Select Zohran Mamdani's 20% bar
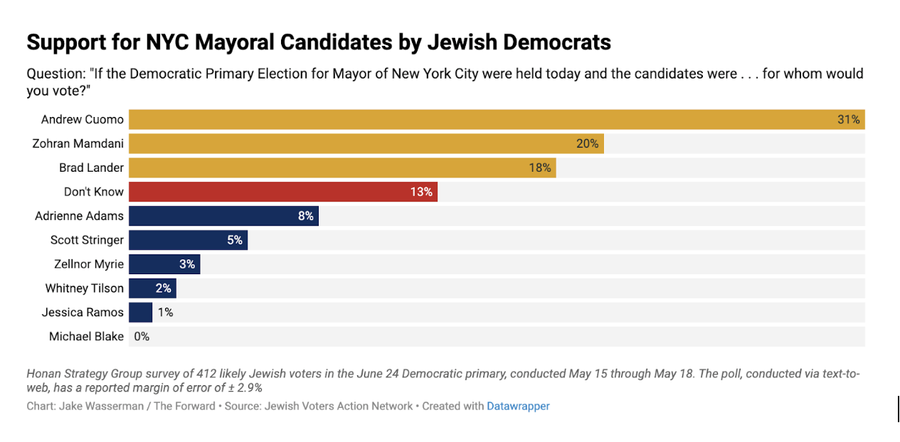This screenshot has height=442, width=900. pos(366,144)
